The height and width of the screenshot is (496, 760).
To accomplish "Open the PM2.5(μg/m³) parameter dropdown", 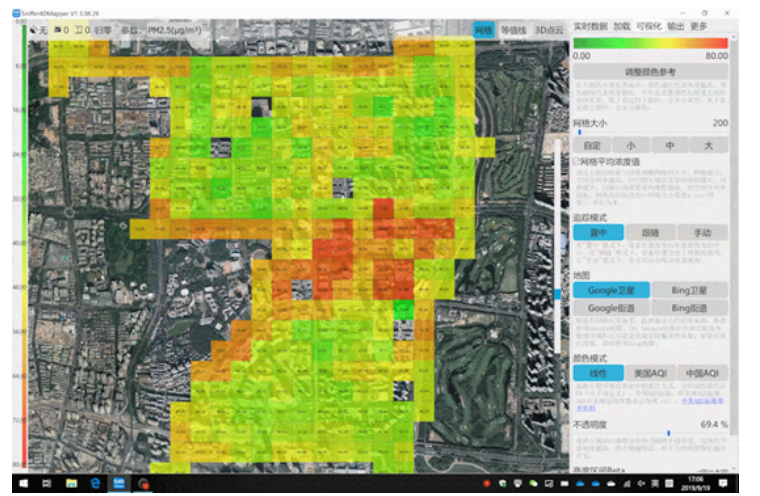I will point(174,30).
